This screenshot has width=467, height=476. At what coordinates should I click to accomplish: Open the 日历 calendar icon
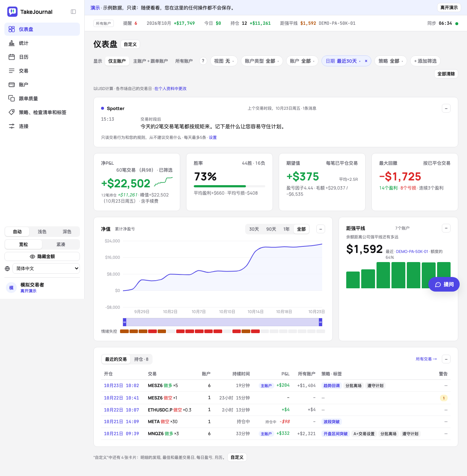[12, 57]
